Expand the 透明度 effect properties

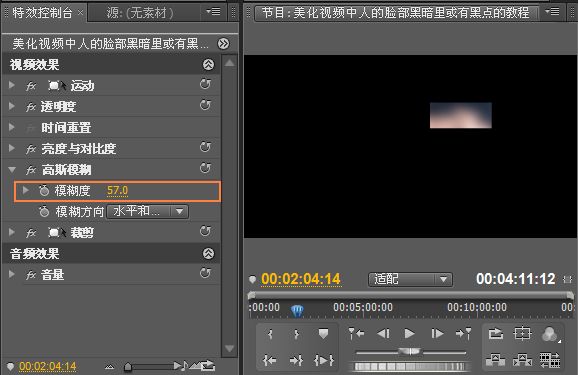click(12, 106)
